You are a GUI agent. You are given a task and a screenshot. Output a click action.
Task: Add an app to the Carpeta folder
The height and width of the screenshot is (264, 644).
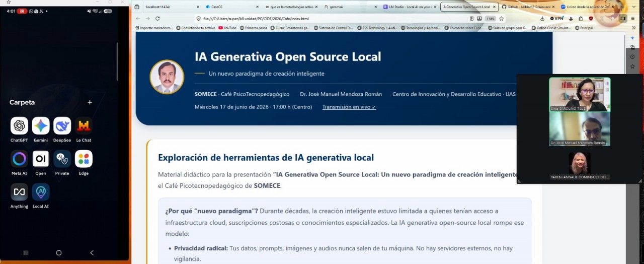(x=90, y=102)
